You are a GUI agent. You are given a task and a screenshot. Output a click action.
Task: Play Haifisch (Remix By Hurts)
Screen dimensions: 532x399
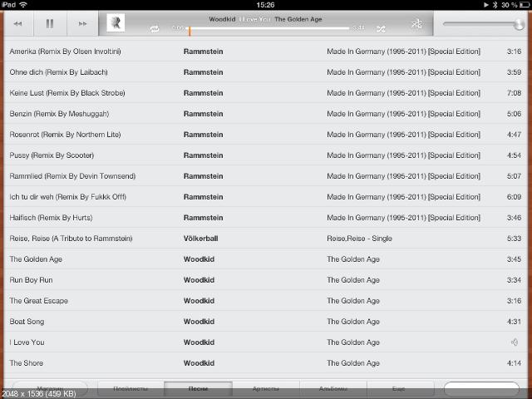pyautogui.click(x=51, y=218)
